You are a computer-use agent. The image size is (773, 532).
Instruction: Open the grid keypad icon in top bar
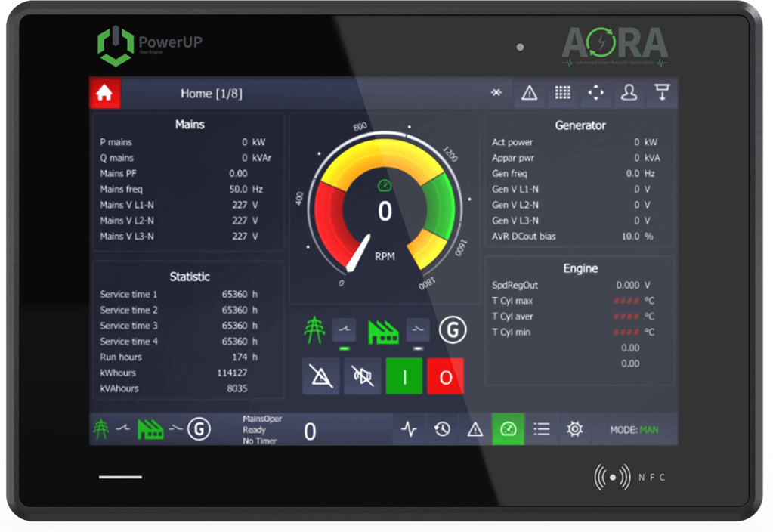click(x=562, y=93)
